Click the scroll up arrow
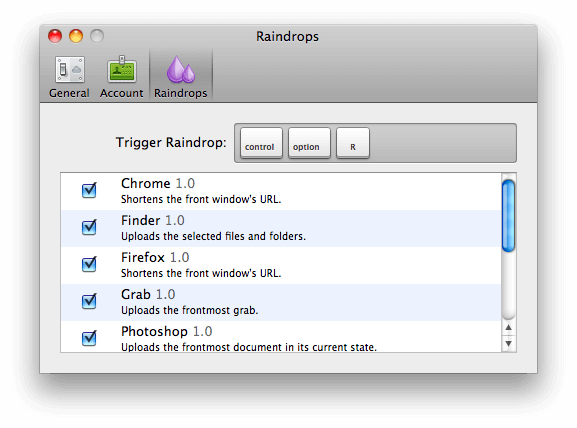Viewport: 577px width, 428px height. pyautogui.click(x=509, y=328)
